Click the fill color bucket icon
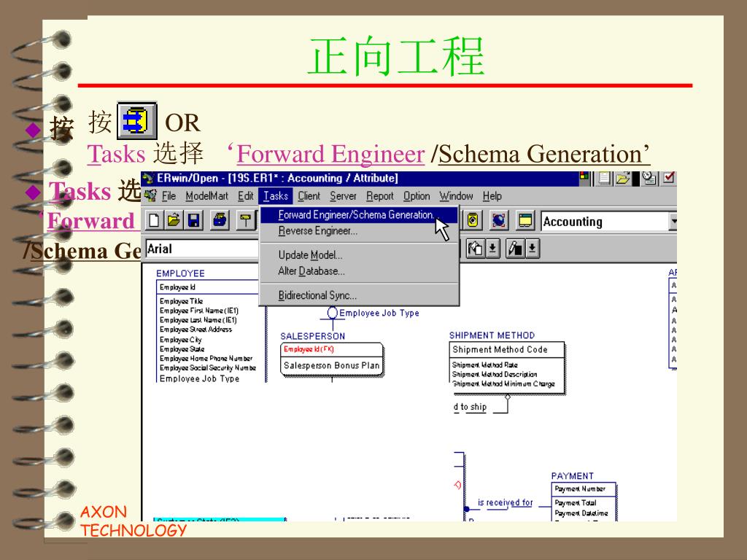 (476, 249)
